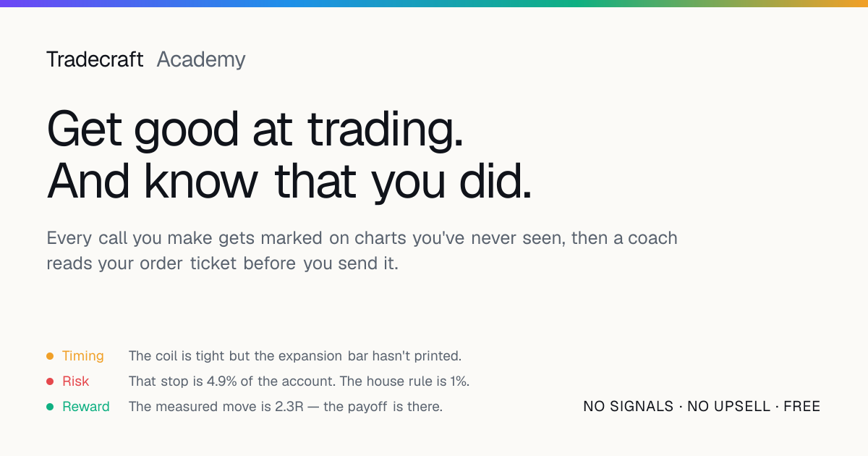The image size is (868, 456).
Task: Click the rainbow gradient bar at top
Action: (434, 4)
